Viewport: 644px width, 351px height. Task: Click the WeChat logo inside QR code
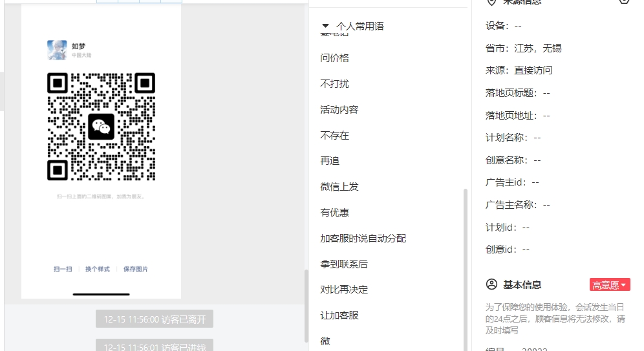point(101,127)
